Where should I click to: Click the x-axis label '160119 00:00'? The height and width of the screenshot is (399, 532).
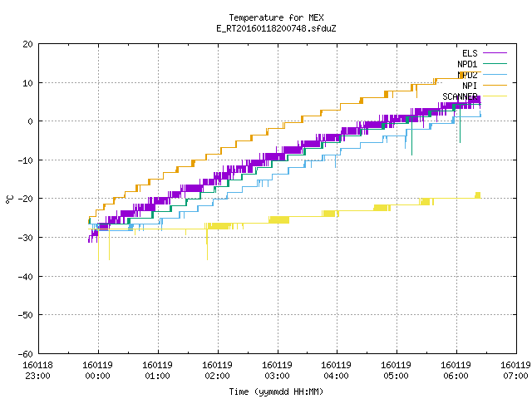click(98, 371)
